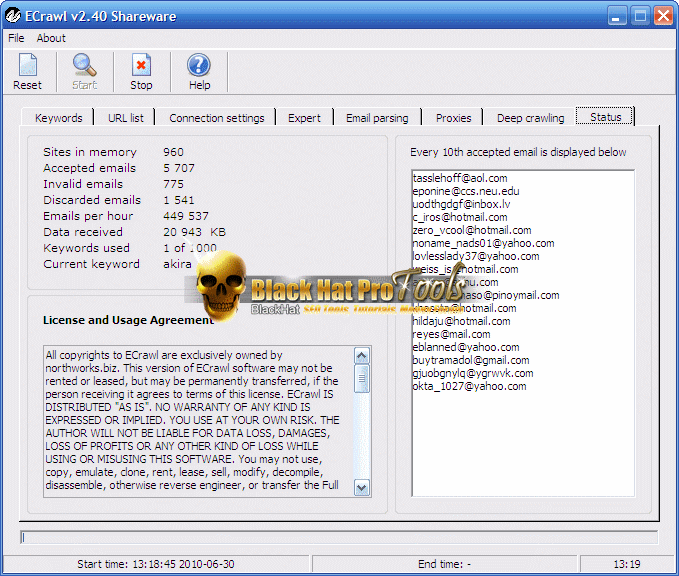Go to the Email parsing tab
Viewport: 679px width, 576px height.
coord(377,118)
